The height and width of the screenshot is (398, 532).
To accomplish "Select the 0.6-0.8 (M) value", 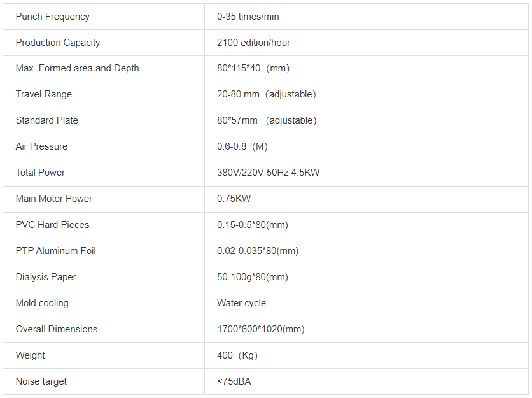I will [x=242, y=146].
